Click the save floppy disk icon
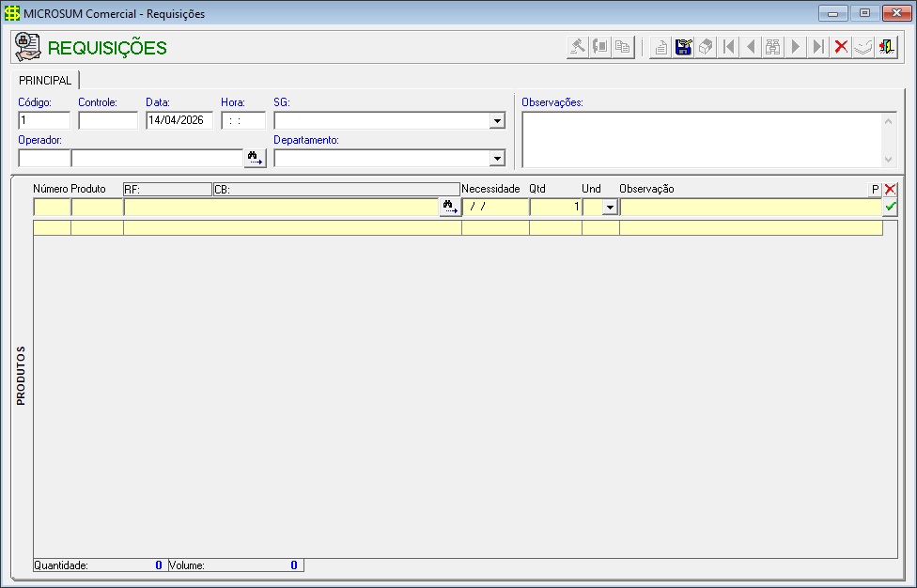Viewport: 917px width, 588px height. [684, 47]
